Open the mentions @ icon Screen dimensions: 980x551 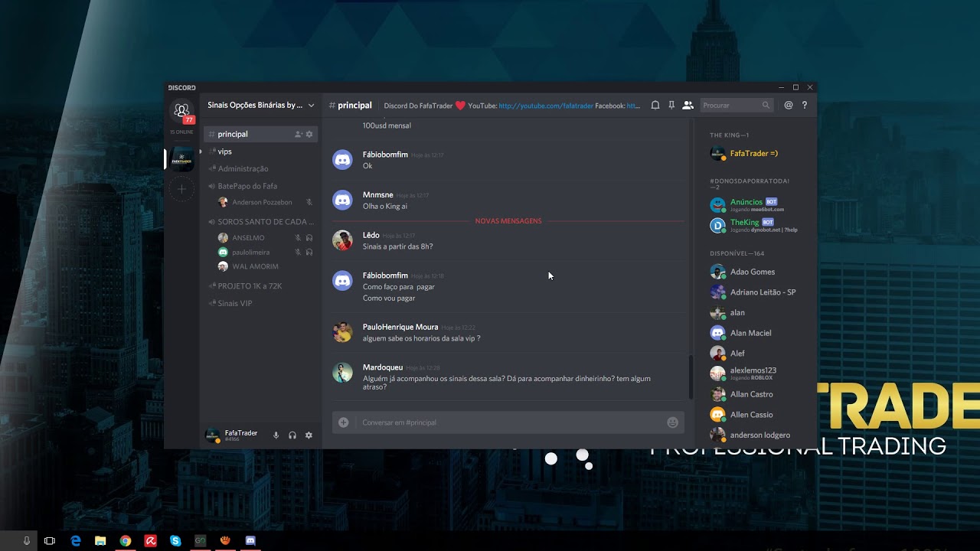[789, 105]
